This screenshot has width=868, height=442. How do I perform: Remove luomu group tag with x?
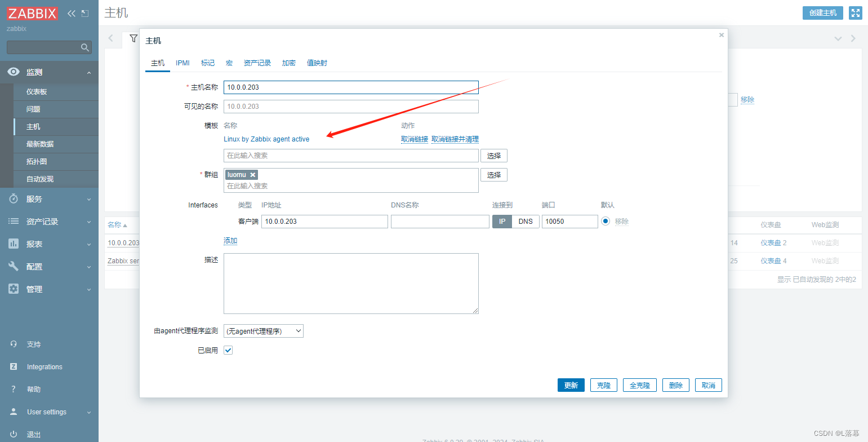[252, 175]
